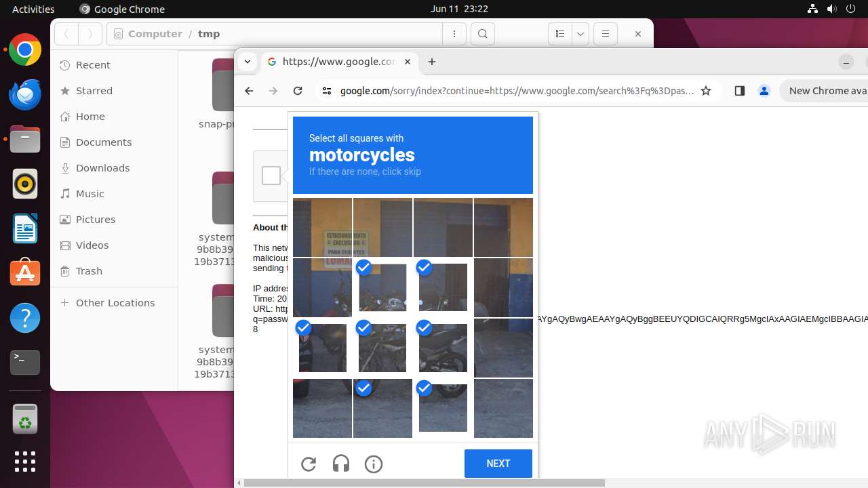868x488 pixels.
Task: Open Chrome tab search dropdown
Action: click(x=248, y=62)
